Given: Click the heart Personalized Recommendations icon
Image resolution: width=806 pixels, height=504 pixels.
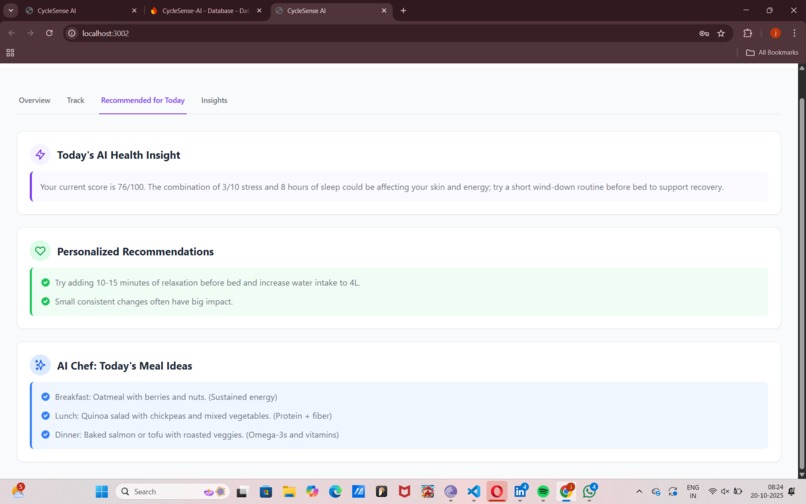Looking at the screenshot, I should coord(40,251).
